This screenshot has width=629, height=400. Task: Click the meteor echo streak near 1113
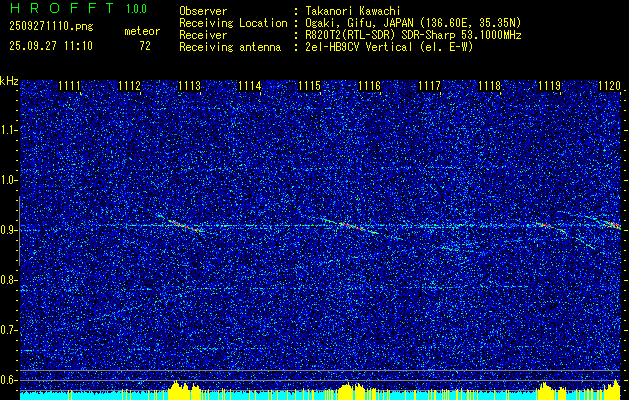(x=184, y=225)
